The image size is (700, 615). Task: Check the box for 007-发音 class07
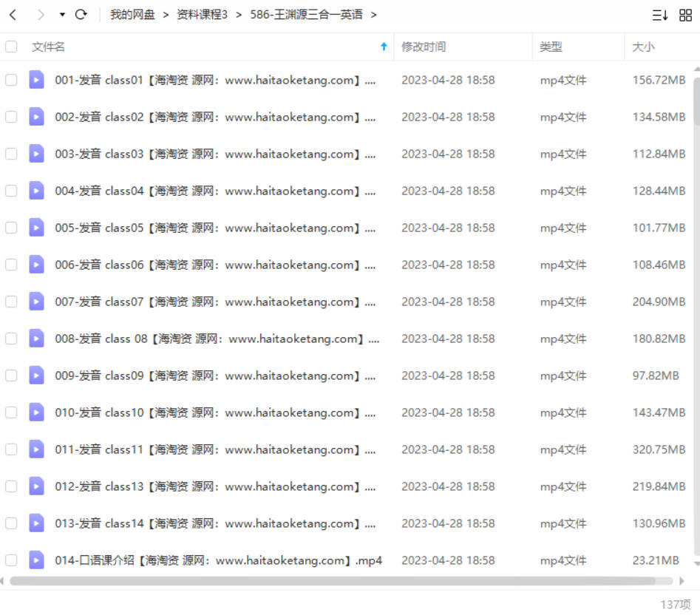pyautogui.click(x=11, y=302)
